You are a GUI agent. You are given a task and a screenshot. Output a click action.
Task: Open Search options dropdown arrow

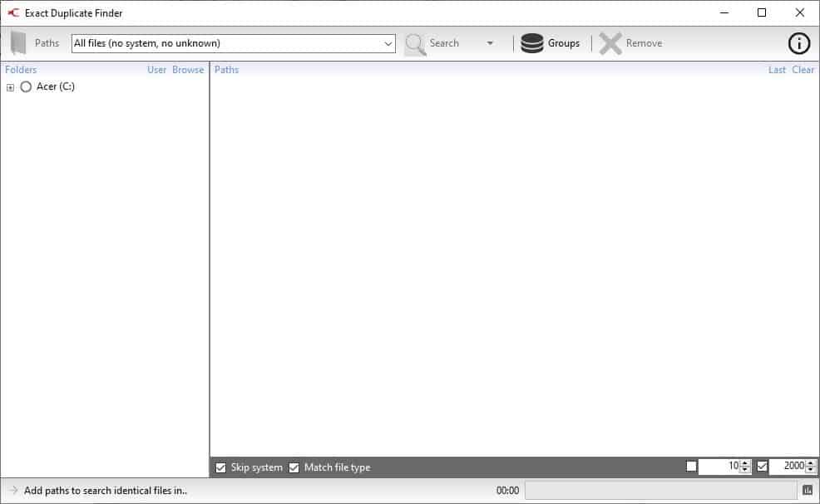click(490, 43)
